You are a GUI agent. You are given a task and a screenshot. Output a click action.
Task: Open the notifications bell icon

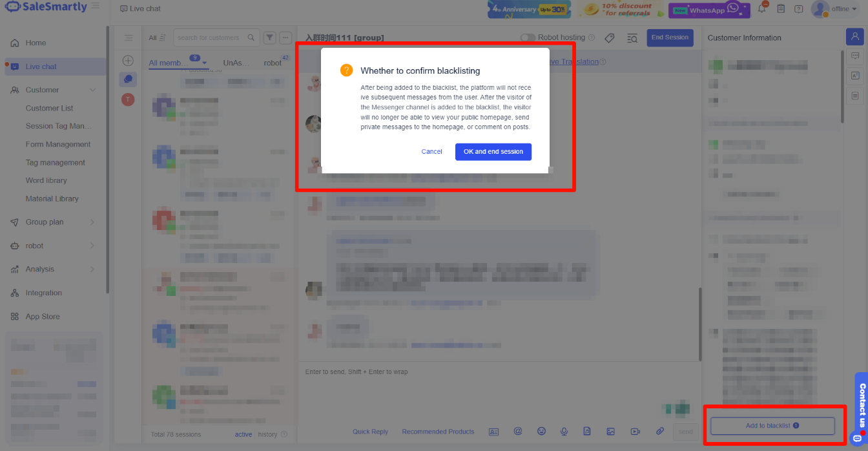point(762,9)
